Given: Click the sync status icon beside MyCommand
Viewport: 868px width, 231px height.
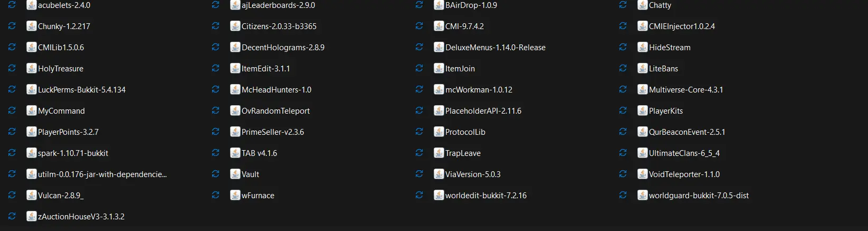Looking at the screenshot, I should pyautogui.click(x=12, y=110).
